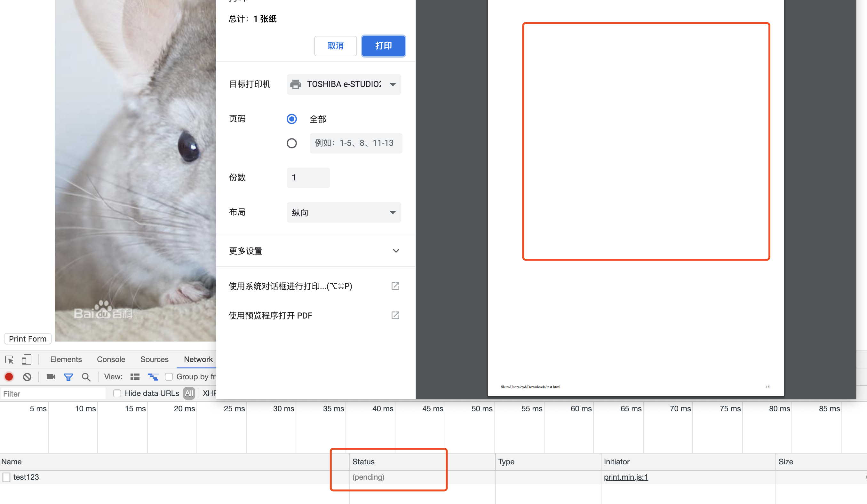The image size is (867, 504).
Task: Select the inspect element tool
Action: tap(9, 359)
